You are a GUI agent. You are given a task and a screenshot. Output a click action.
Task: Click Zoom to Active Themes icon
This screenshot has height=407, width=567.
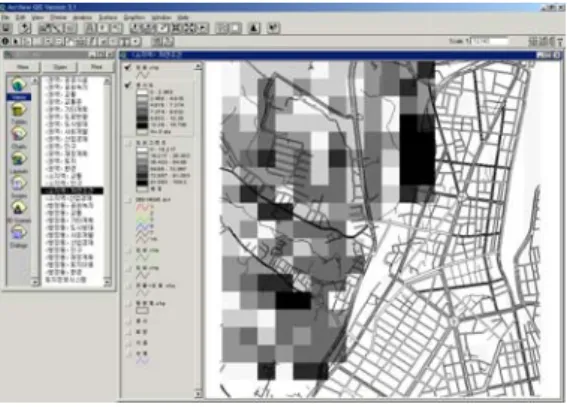149,28
